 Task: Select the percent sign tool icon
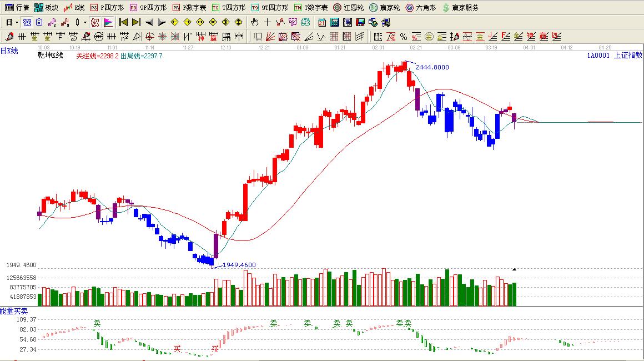[x=404, y=37]
